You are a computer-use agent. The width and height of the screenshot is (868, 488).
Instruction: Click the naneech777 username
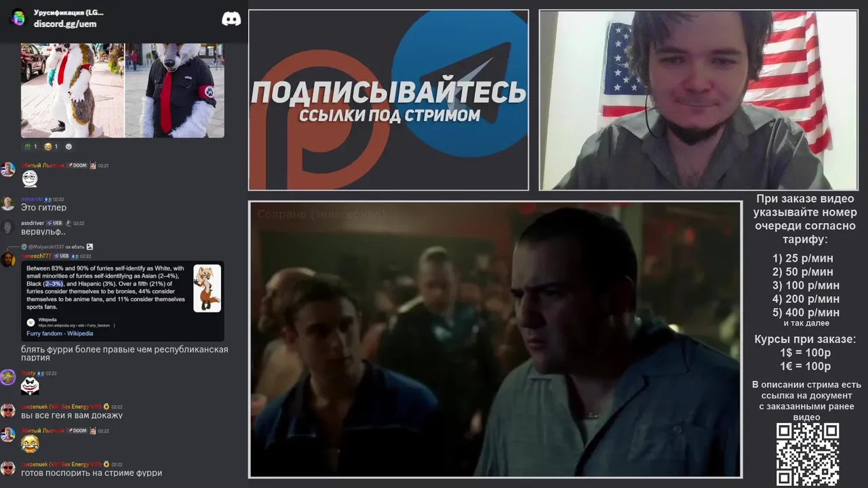pyautogui.click(x=36, y=256)
